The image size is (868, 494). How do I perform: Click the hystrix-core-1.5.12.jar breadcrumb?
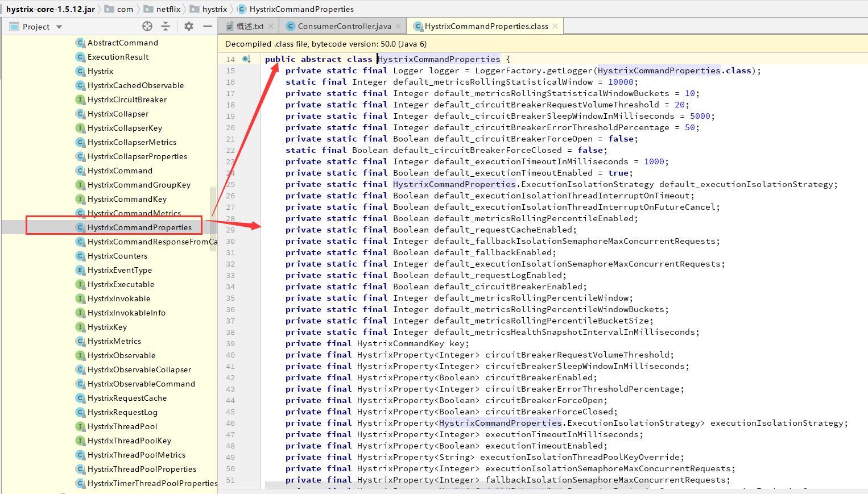pyautogui.click(x=50, y=9)
